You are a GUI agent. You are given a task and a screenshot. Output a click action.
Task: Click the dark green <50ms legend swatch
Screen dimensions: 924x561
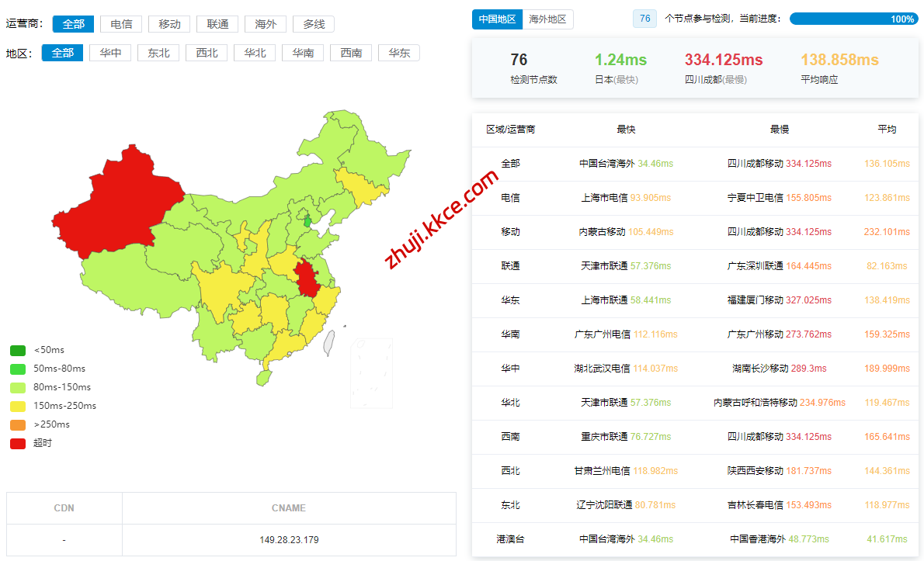18,350
